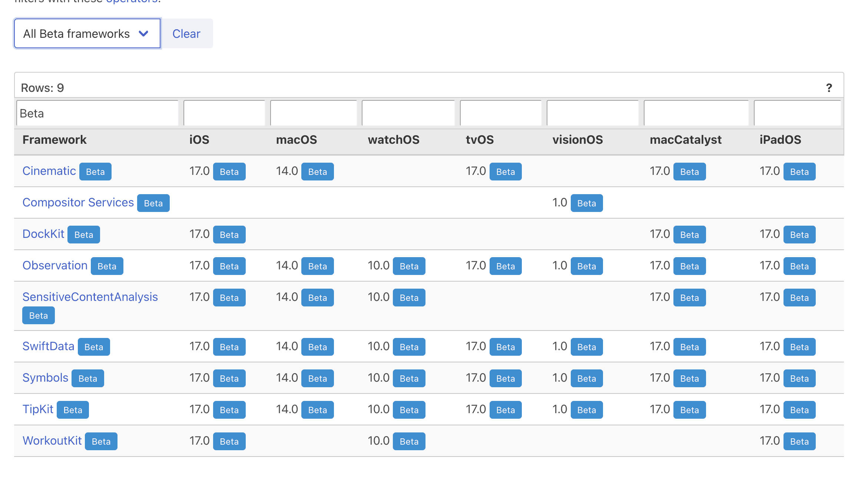Open the Symbols framework link
The width and height of the screenshot is (868, 478).
(x=45, y=378)
